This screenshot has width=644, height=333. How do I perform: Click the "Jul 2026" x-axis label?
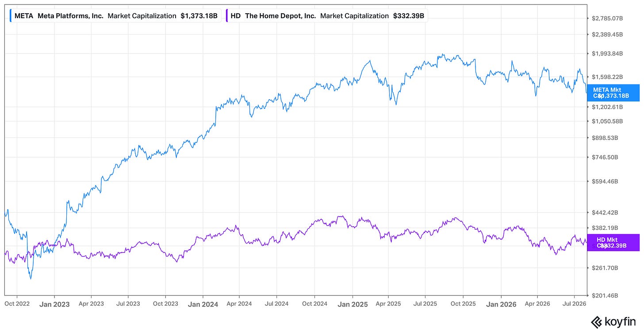click(x=574, y=304)
